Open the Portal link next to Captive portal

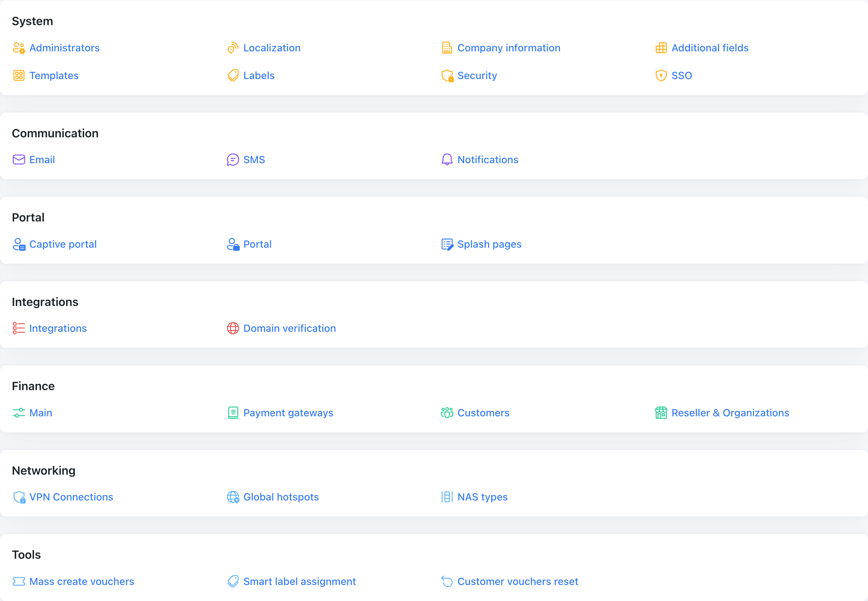pos(257,244)
